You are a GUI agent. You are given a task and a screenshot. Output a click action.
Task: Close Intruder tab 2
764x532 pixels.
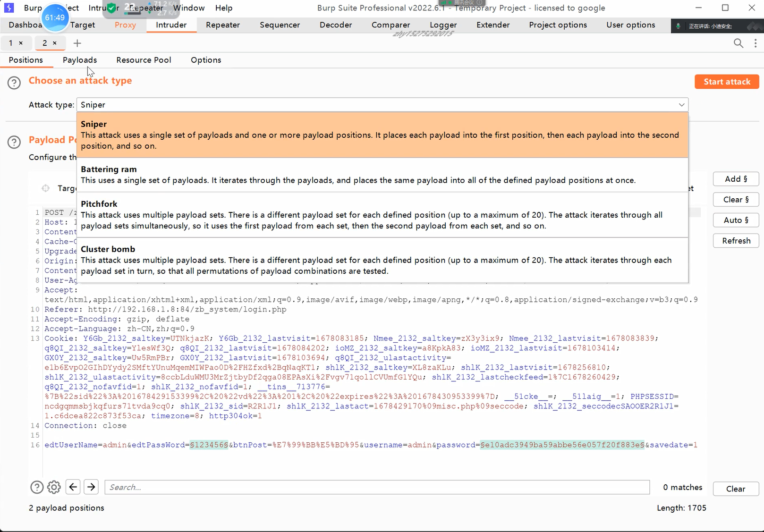coord(55,43)
